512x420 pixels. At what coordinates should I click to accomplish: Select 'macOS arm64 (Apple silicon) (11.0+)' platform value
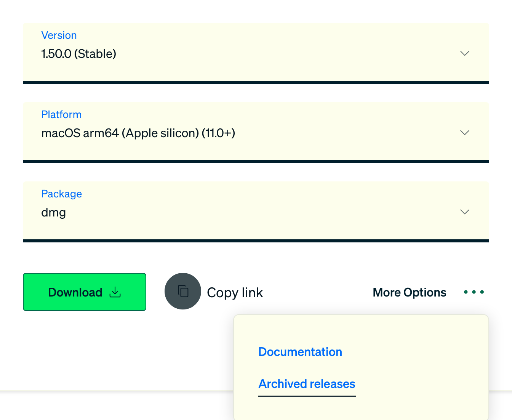click(x=138, y=133)
